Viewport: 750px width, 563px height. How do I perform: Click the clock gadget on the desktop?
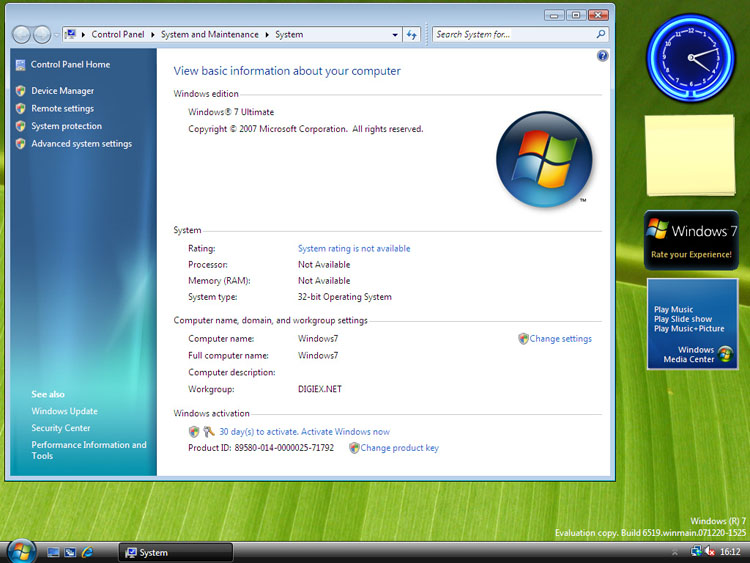[691, 58]
